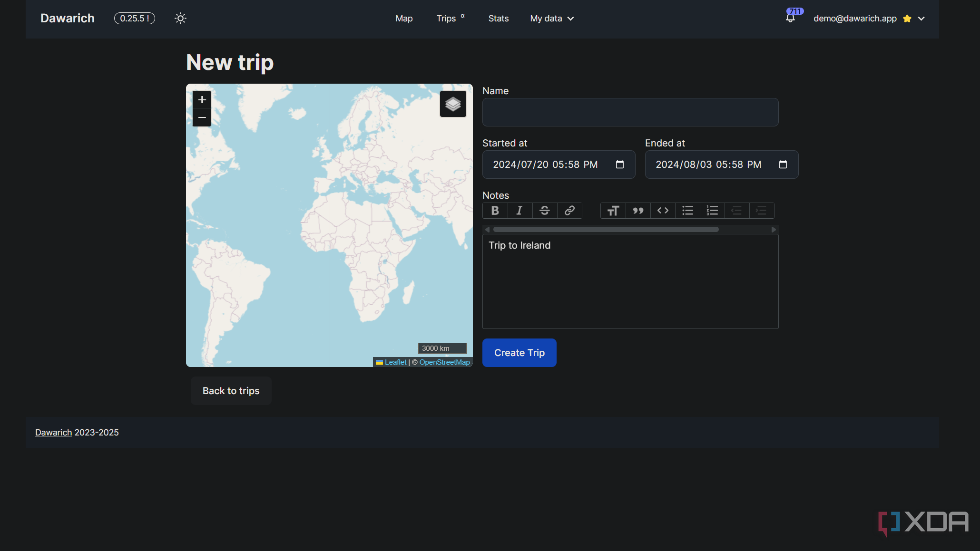This screenshot has width=980, height=551.
Task: Increase indent level in Notes toolbar
Action: [x=762, y=211]
